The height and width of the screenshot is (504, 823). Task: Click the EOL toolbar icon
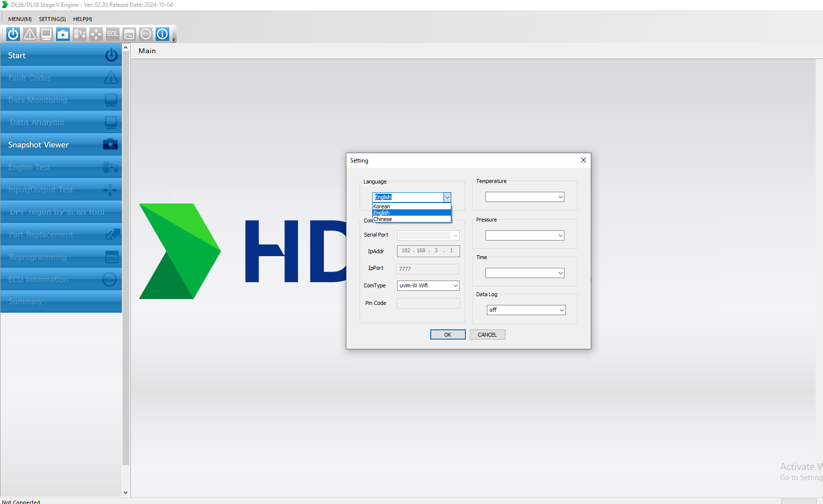click(x=113, y=34)
